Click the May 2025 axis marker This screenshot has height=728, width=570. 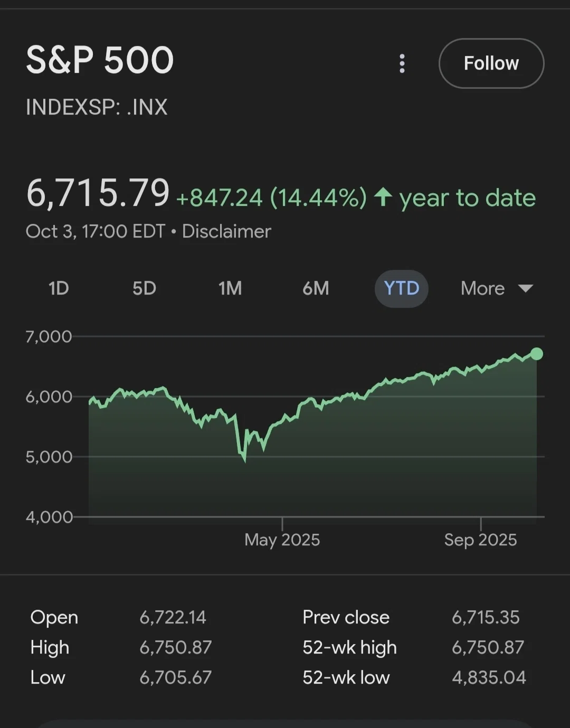click(282, 540)
